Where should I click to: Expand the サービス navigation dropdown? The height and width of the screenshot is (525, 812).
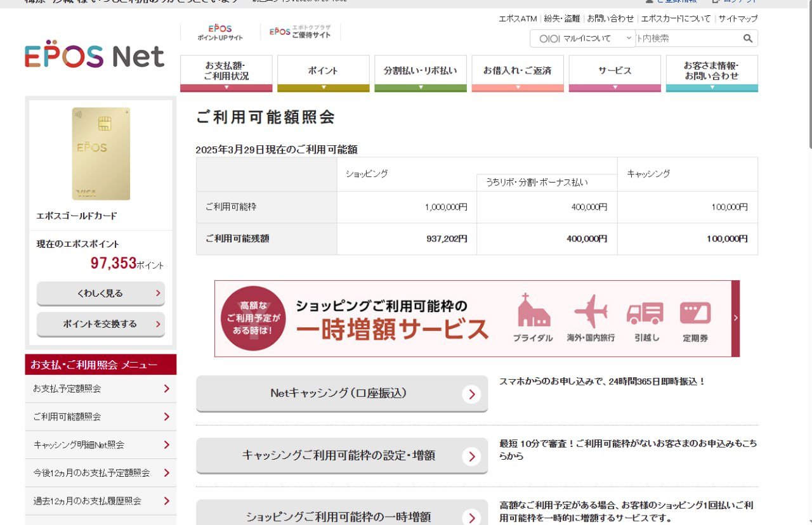click(614, 72)
